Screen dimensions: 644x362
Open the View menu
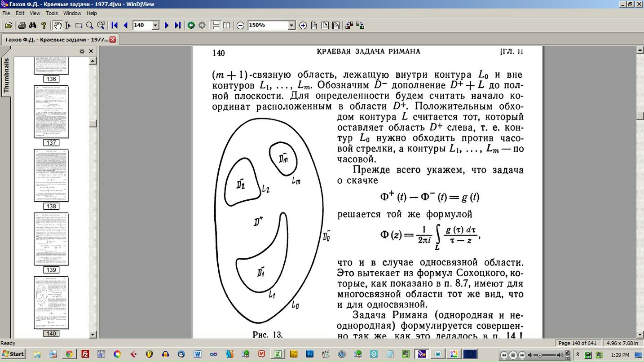[35, 13]
